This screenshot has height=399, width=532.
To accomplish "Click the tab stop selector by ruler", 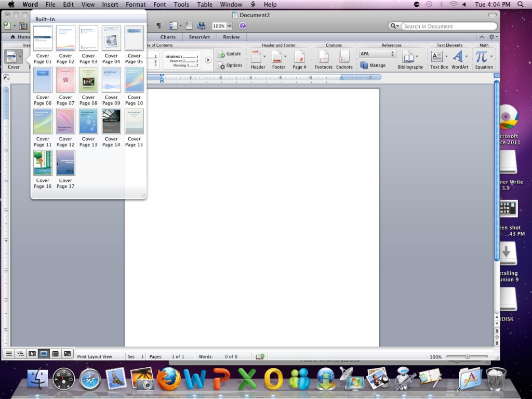I will (6, 78).
